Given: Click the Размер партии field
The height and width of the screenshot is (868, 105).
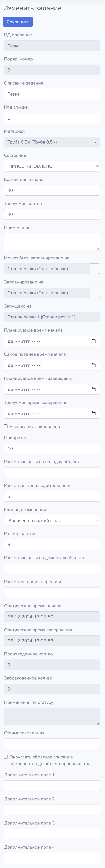Looking at the screenshot, I should point(52,544).
